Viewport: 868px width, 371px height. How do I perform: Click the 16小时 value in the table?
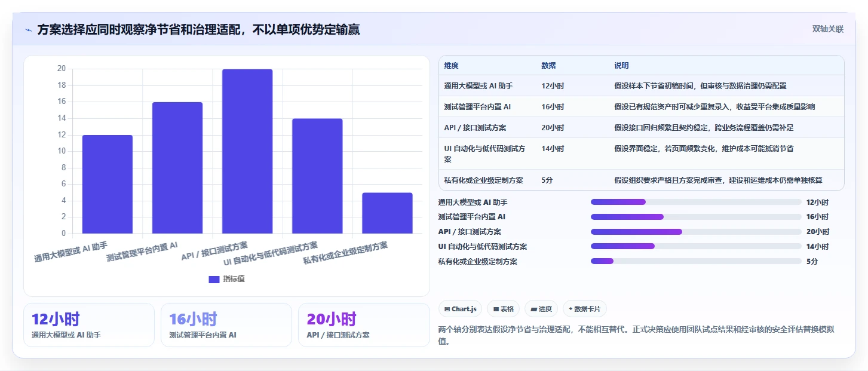pyautogui.click(x=553, y=107)
